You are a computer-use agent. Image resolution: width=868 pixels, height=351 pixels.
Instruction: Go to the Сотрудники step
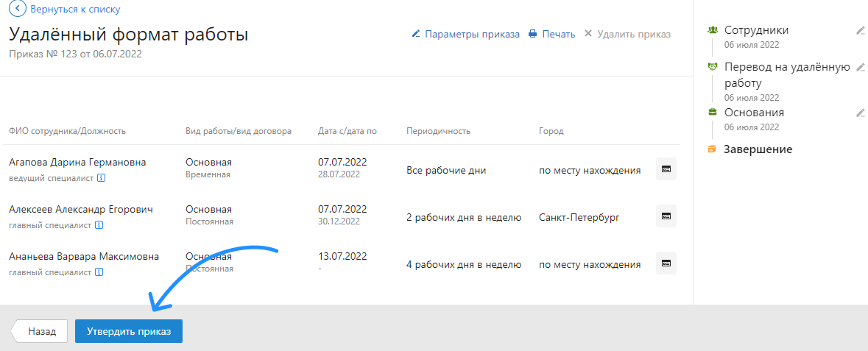[x=756, y=30]
